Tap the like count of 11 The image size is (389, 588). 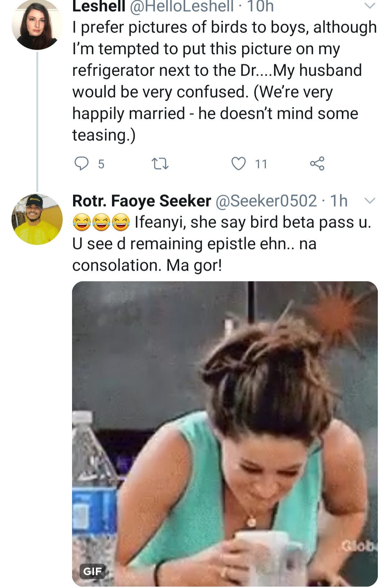tap(261, 164)
